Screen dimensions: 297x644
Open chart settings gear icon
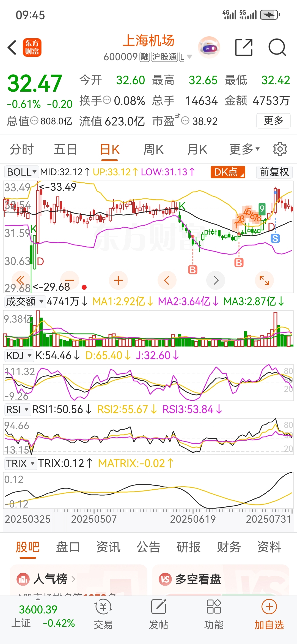click(280, 149)
